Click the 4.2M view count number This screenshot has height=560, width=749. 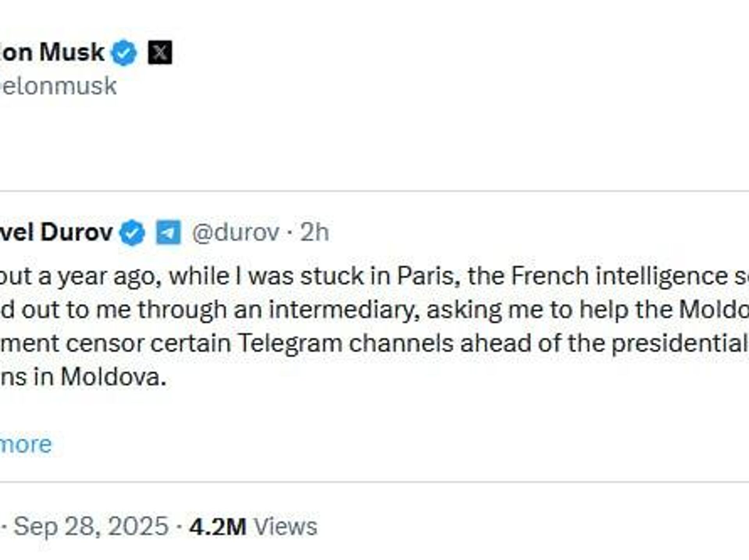point(218,526)
